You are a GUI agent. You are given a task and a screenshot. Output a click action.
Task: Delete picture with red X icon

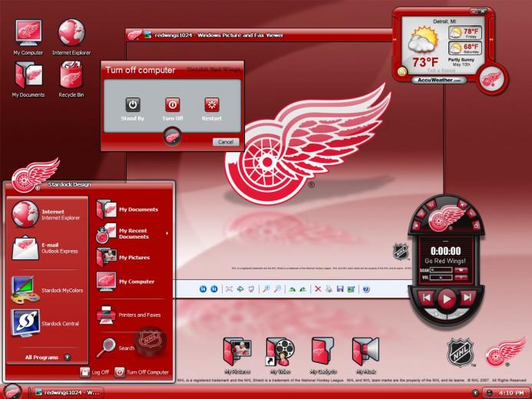click(318, 289)
